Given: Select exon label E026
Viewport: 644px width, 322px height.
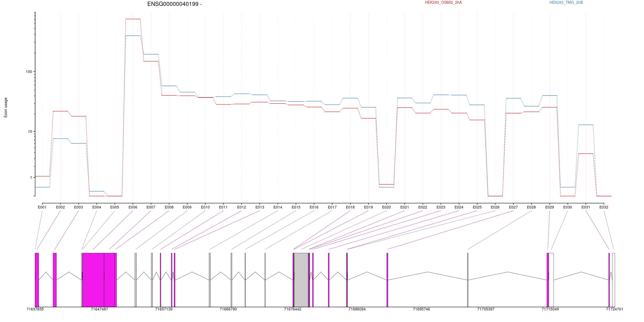Looking at the screenshot, I should click(x=495, y=207).
